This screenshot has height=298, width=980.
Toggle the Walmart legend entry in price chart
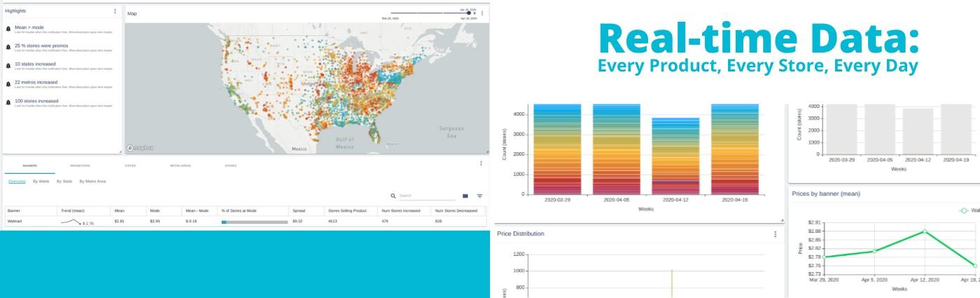click(x=967, y=210)
